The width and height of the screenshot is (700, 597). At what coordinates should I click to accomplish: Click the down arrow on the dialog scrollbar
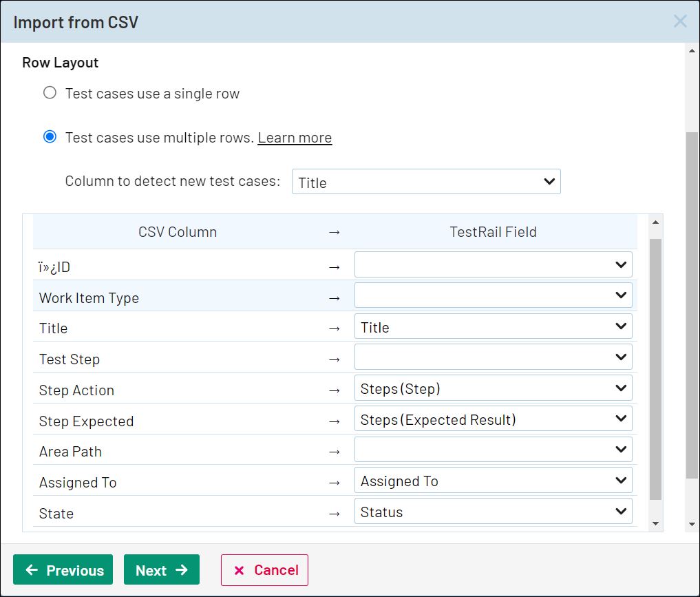click(x=692, y=523)
